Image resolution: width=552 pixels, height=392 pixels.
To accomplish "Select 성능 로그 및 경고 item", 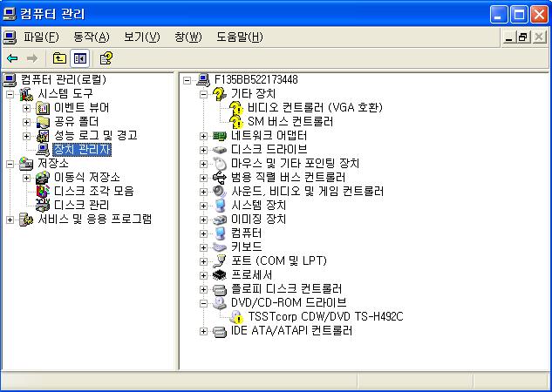I will click(x=95, y=135).
